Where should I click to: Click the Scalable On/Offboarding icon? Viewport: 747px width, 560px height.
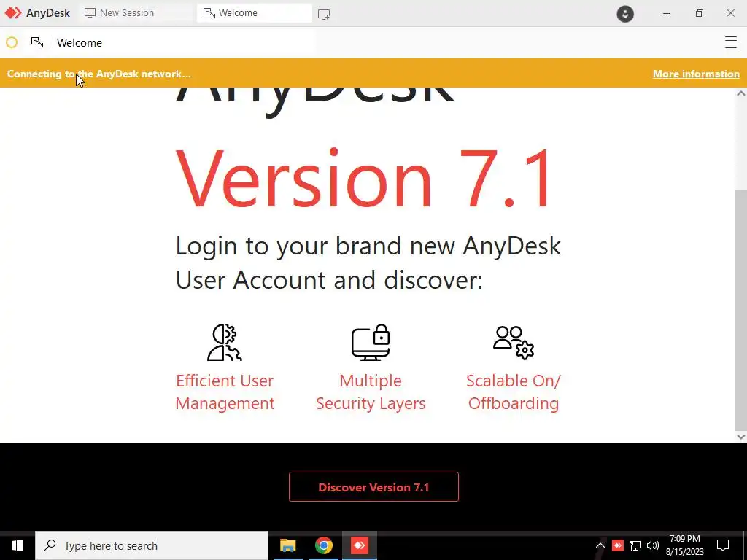click(514, 343)
